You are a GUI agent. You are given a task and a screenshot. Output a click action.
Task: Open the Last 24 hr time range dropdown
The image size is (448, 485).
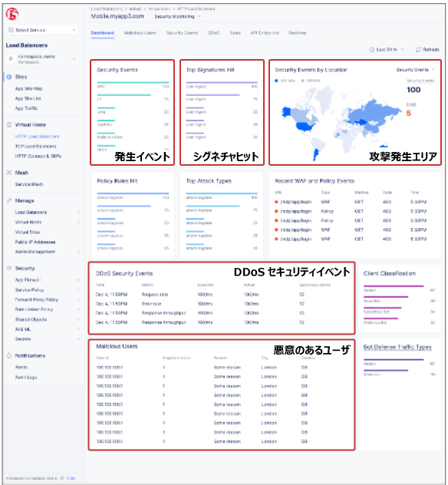pos(387,49)
